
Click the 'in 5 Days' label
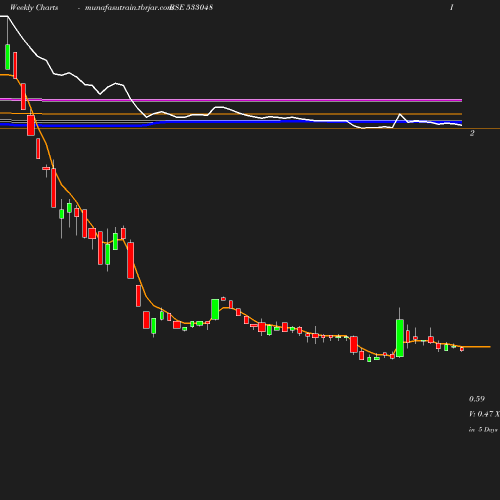483,430
